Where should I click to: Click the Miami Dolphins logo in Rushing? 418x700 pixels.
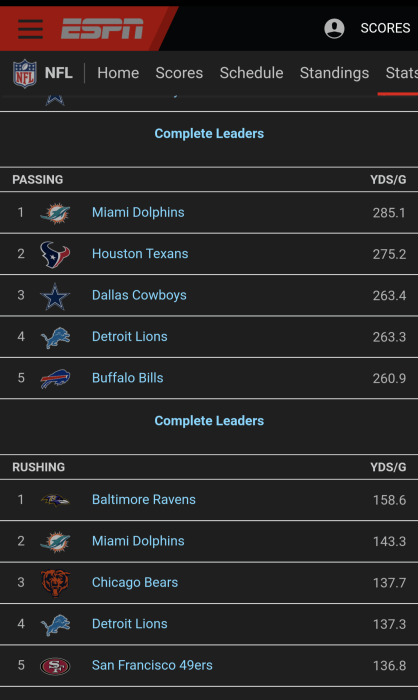click(55, 542)
